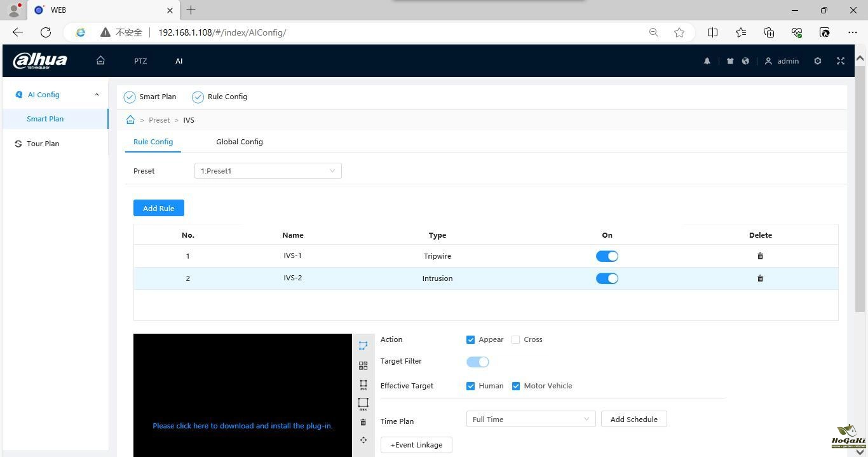Open the globe language selector
Screen dimensions: 868x457
pos(745,61)
